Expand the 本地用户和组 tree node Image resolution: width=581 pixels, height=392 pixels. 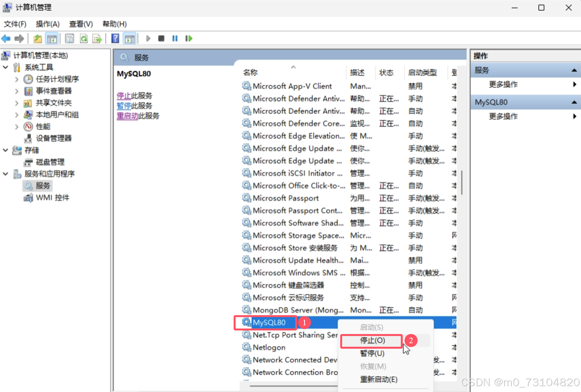coord(17,115)
